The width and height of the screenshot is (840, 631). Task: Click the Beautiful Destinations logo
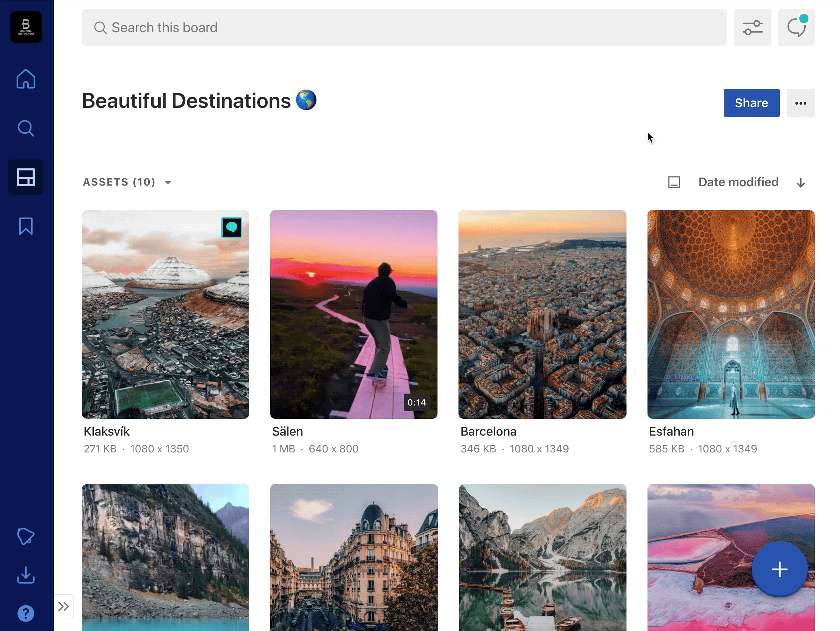pyautogui.click(x=26, y=27)
